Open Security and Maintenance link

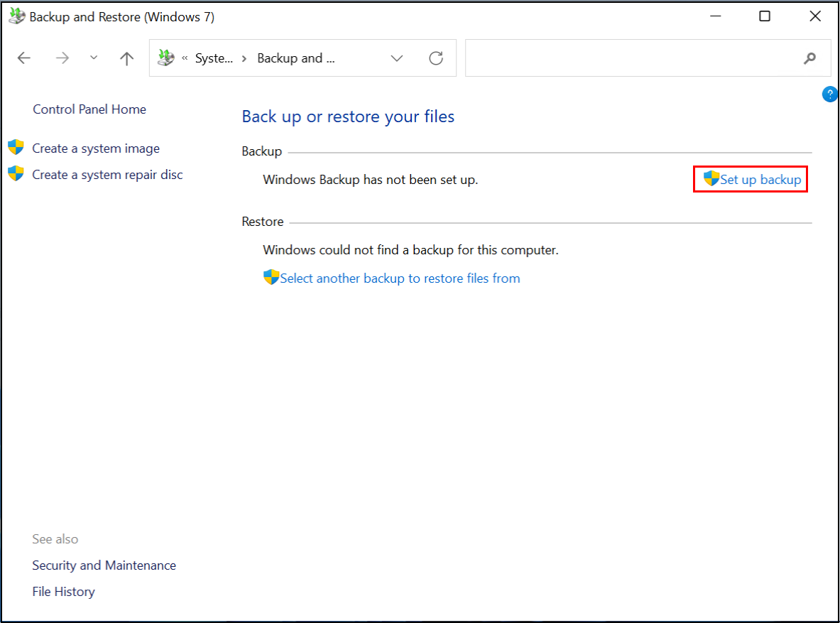pos(104,565)
